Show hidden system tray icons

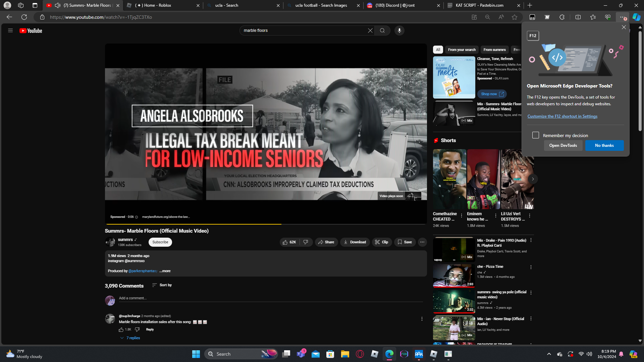(549, 354)
